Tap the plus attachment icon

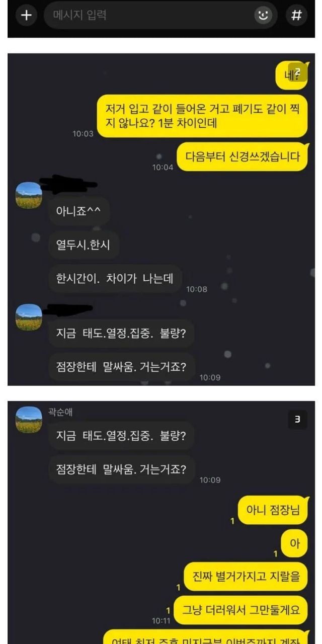click(x=26, y=15)
